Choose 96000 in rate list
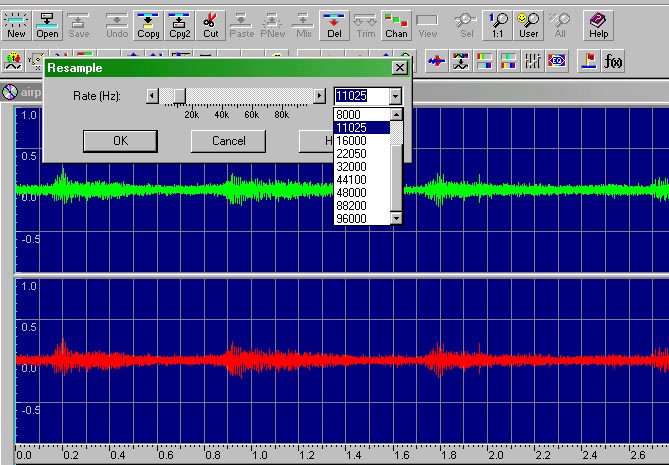The image size is (669, 465). click(362, 218)
